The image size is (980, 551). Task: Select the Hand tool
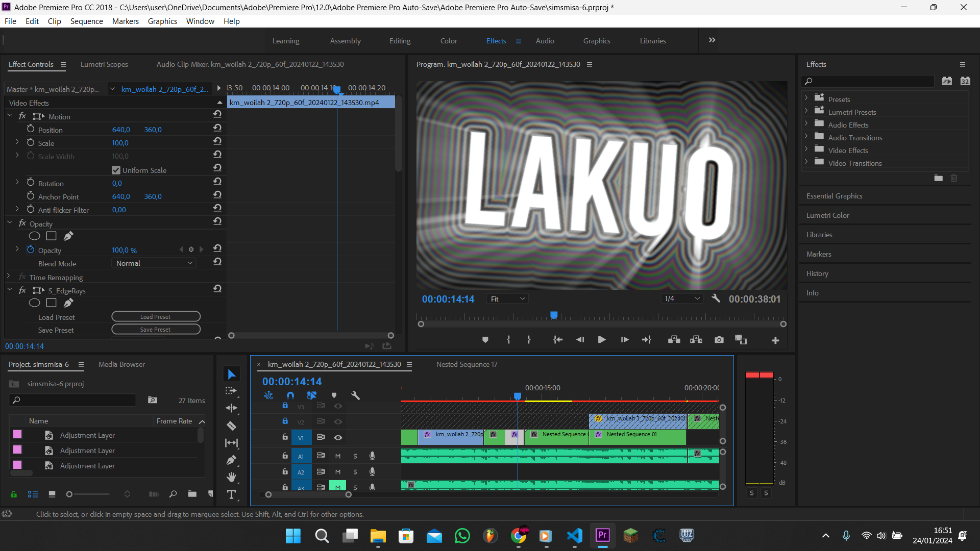click(x=231, y=477)
